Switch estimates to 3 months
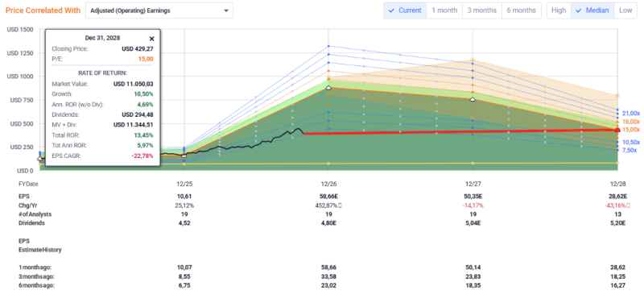The height and width of the screenshot is (299, 644). pos(482,10)
